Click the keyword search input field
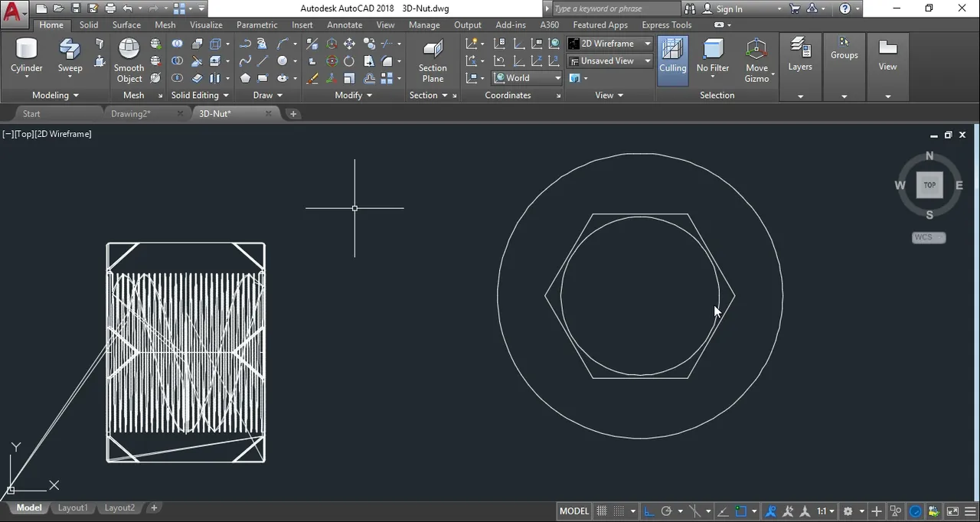 (x=616, y=9)
